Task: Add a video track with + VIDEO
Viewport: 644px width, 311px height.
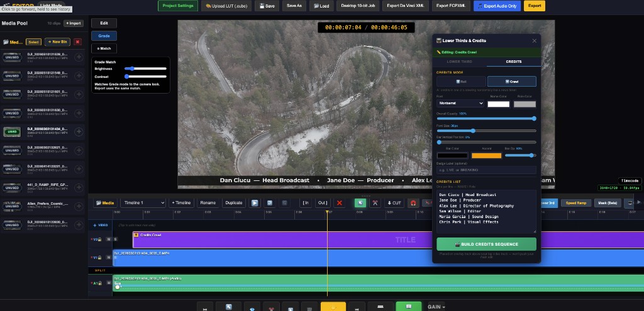Action: (x=100, y=226)
